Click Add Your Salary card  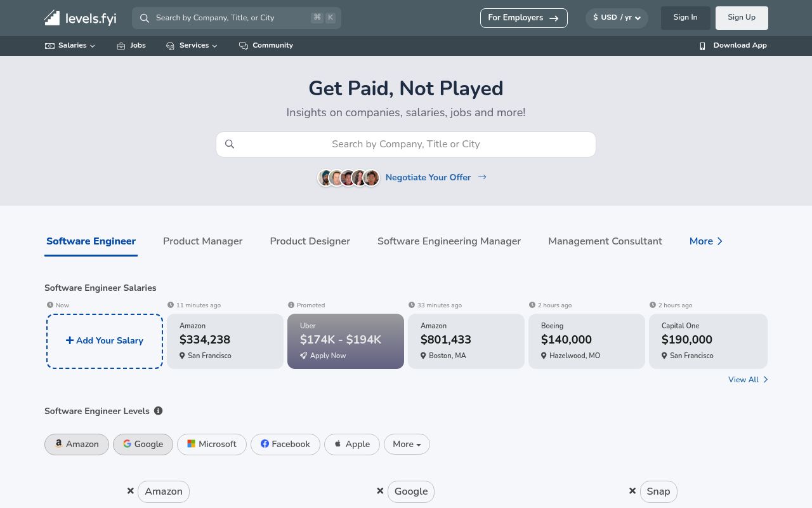[105, 341]
